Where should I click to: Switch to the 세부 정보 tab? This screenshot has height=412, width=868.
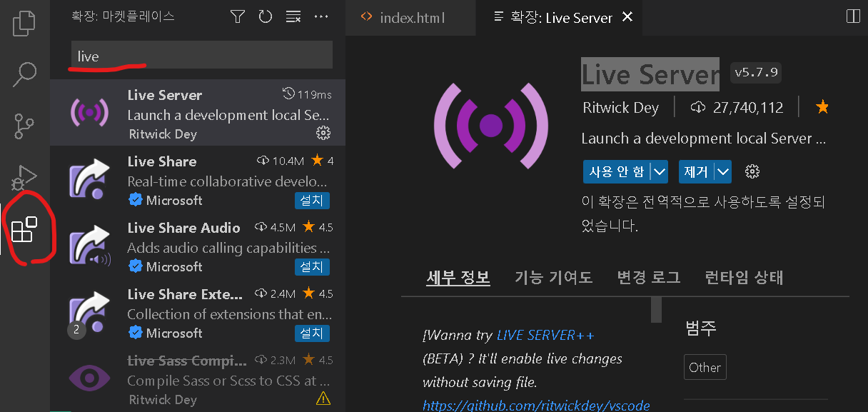click(458, 277)
